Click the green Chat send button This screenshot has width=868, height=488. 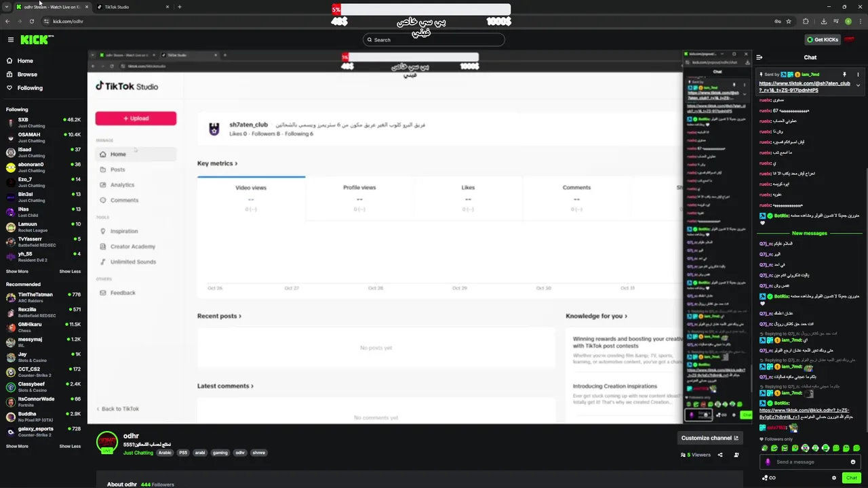(x=852, y=478)
